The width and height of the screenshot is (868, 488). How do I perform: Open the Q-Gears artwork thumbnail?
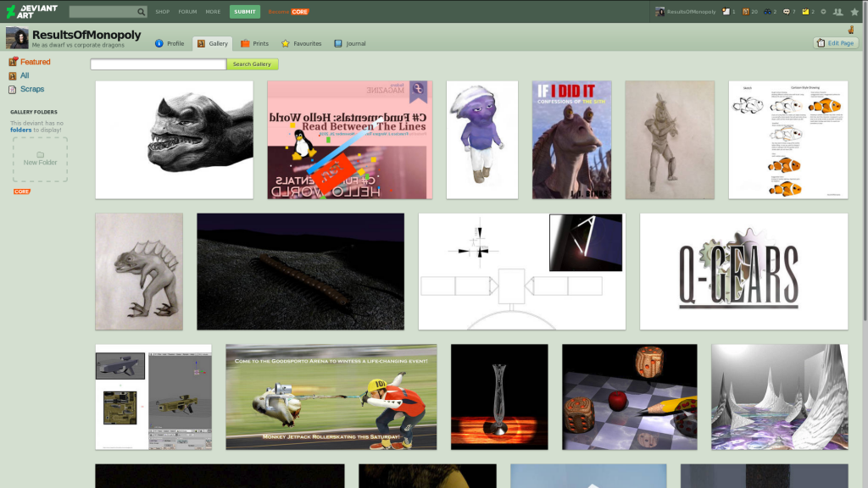point(743,271)
